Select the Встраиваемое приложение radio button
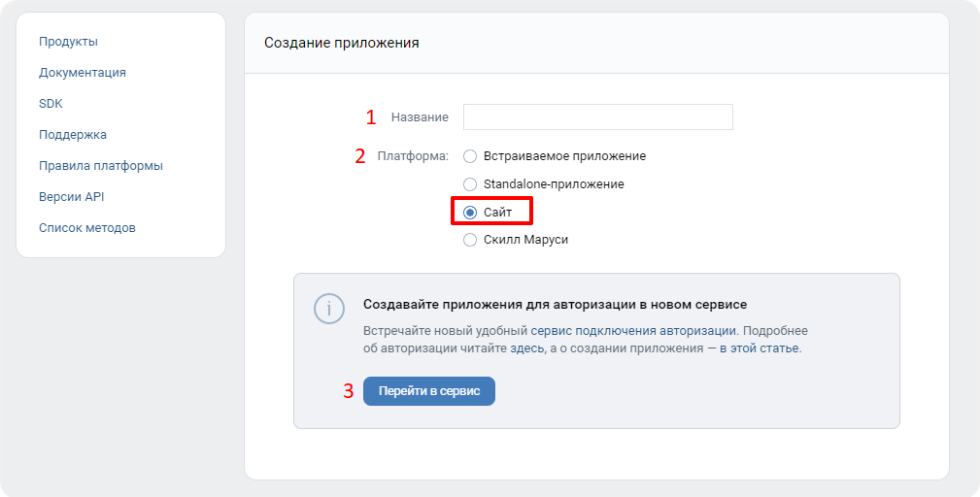This screenshot has width=980, height=497. [470, 156]
